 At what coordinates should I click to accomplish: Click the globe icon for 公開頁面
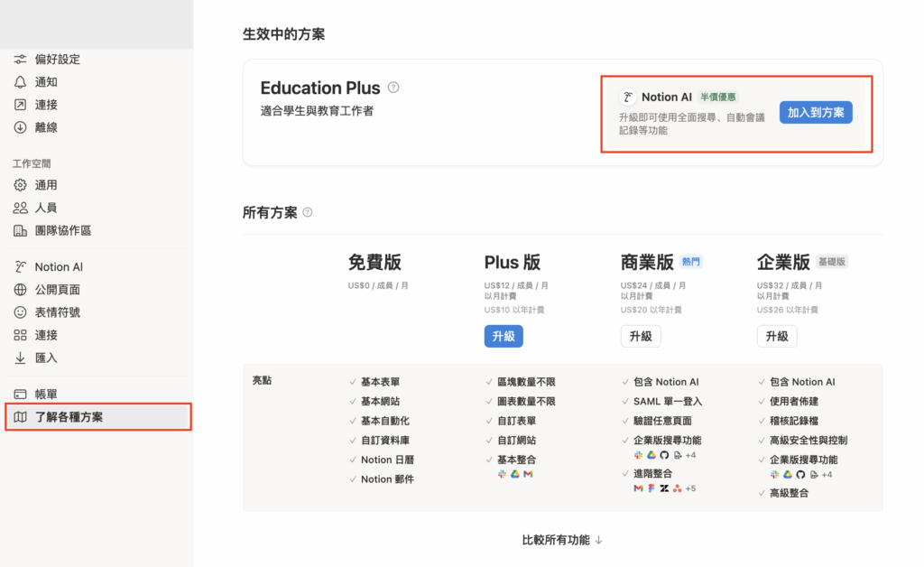tap(20, 290)
